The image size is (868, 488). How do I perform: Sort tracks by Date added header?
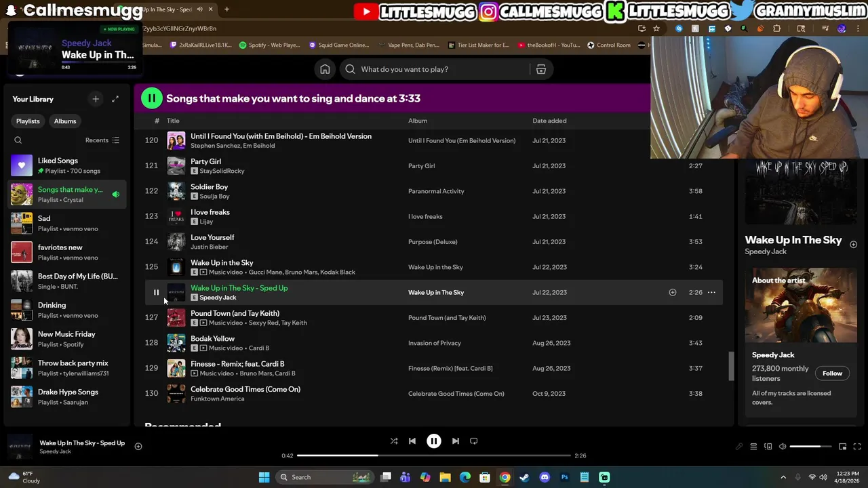(x=549, y=121)
